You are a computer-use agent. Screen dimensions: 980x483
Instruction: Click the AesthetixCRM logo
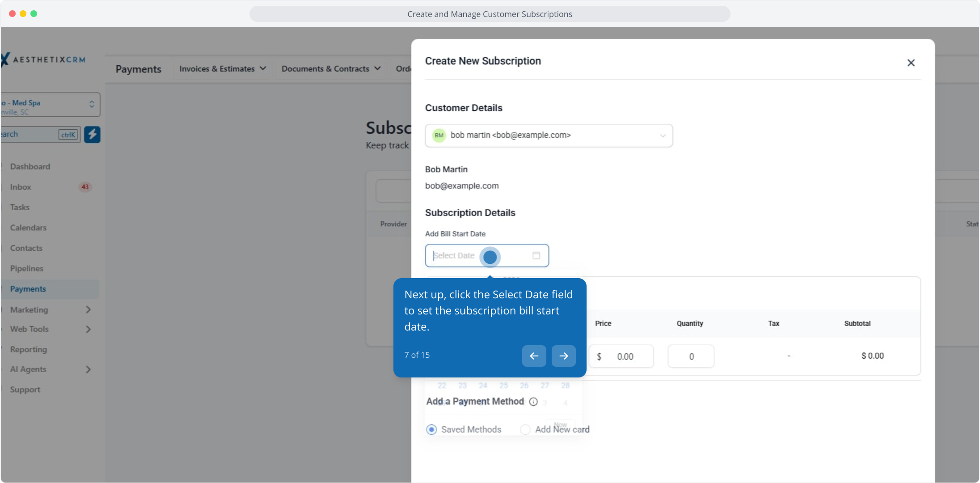pos(45,60)
